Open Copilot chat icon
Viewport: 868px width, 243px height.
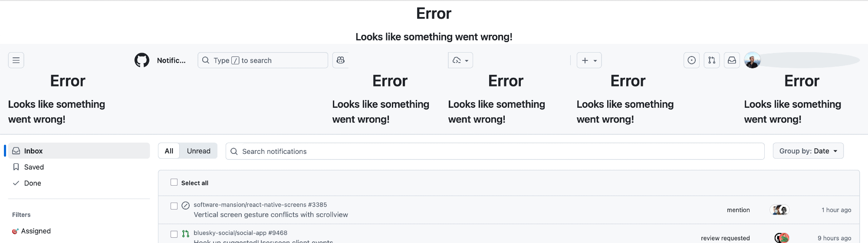click(x=341, y=60)
